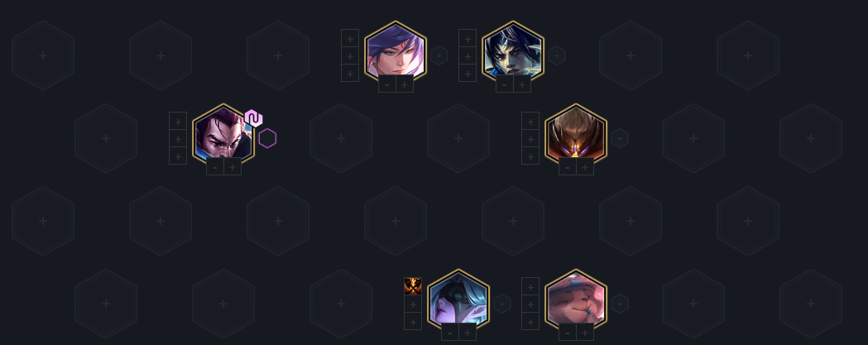Increase star level of the Teemo champion
The width and height of the screenshot is (868, 345).
(585, 333)
